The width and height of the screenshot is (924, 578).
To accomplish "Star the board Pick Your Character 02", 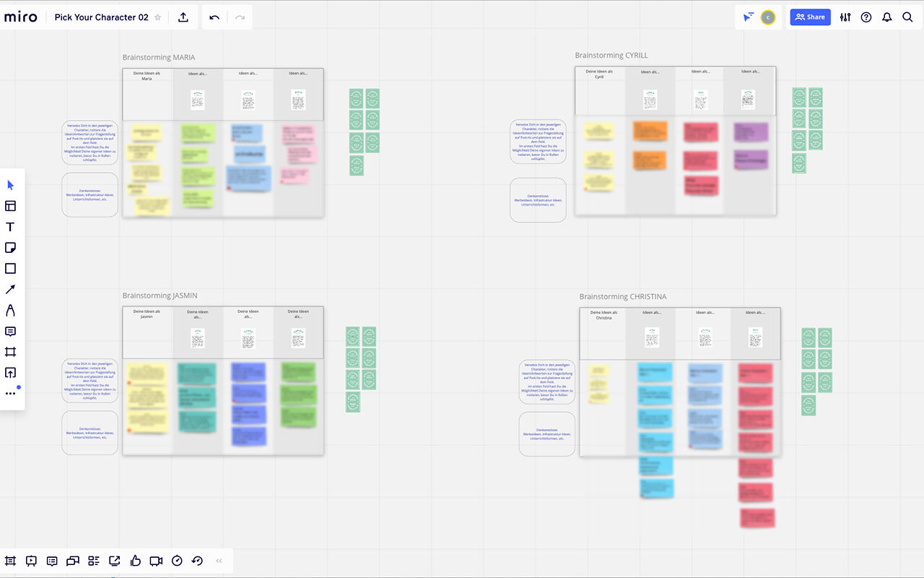I will [158, 17].
